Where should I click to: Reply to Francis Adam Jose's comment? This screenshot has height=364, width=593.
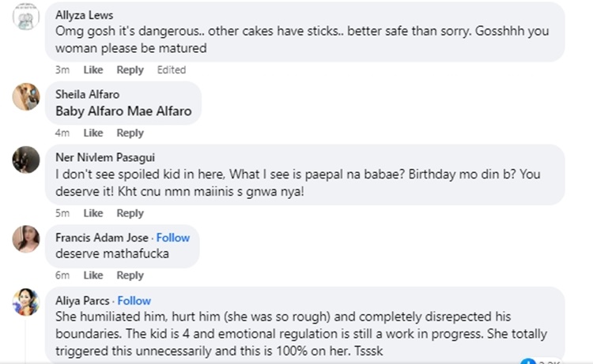click(x=130, y=276)
